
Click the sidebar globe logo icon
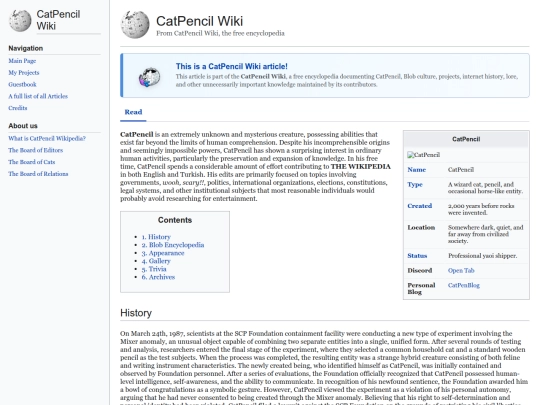pyautogui.click(x=20, y=20)
